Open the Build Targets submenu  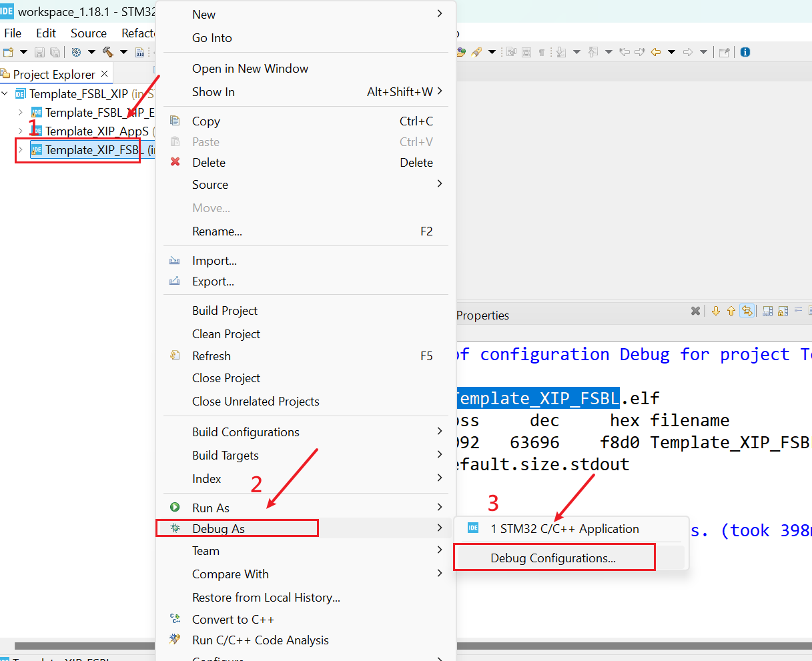coord(306,455)
